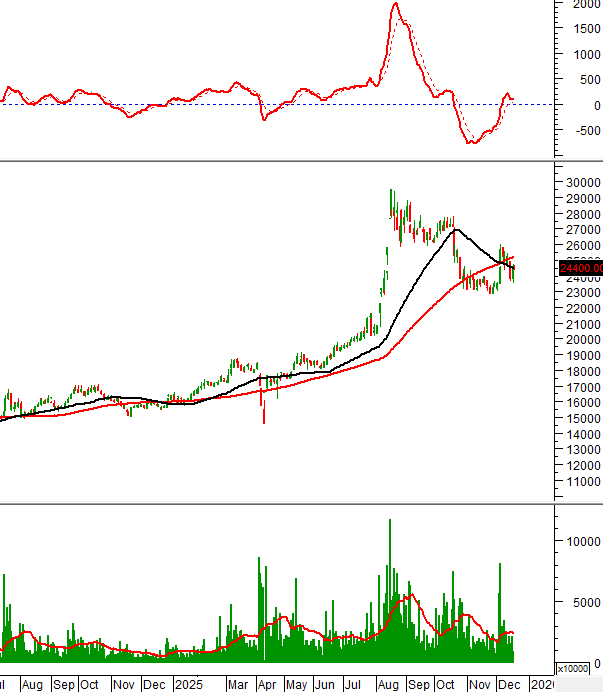603x692 pixels.
Task: Click the 27000 price level label
Action: 581,230
